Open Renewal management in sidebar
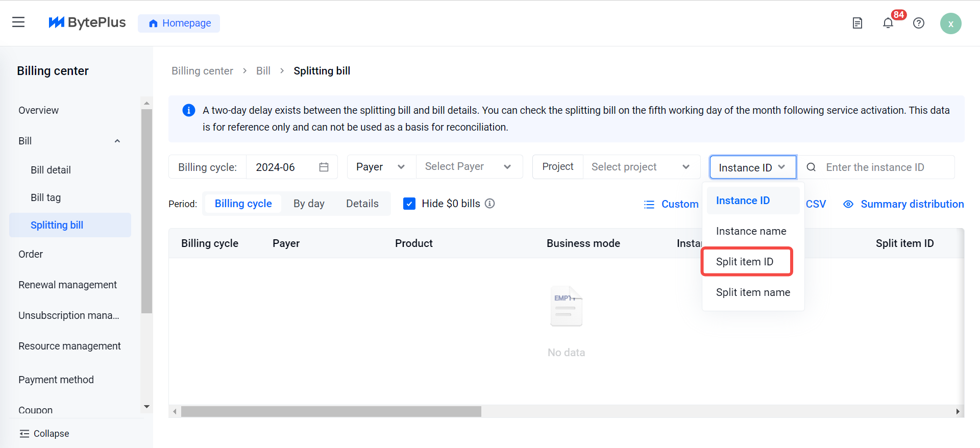 (x=67, y=285)
